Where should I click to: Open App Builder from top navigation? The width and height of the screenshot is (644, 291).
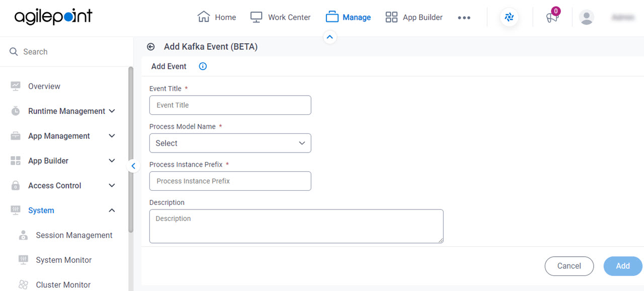[414, 17]
